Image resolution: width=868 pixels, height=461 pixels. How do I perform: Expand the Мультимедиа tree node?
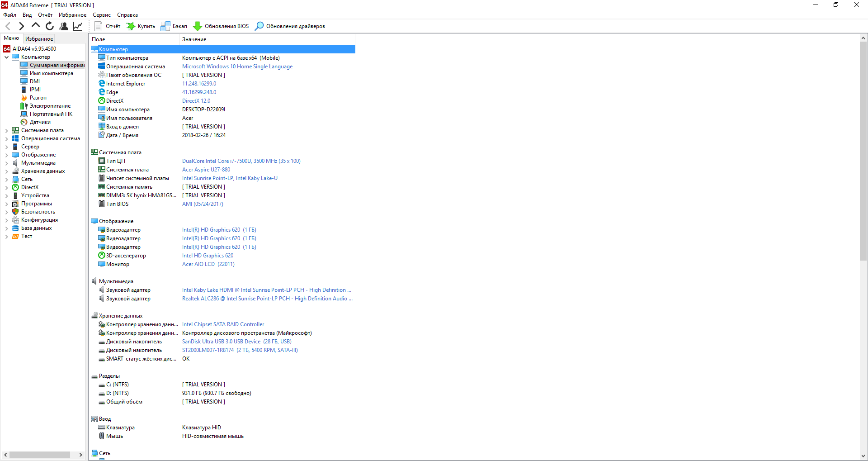[7, 163]
